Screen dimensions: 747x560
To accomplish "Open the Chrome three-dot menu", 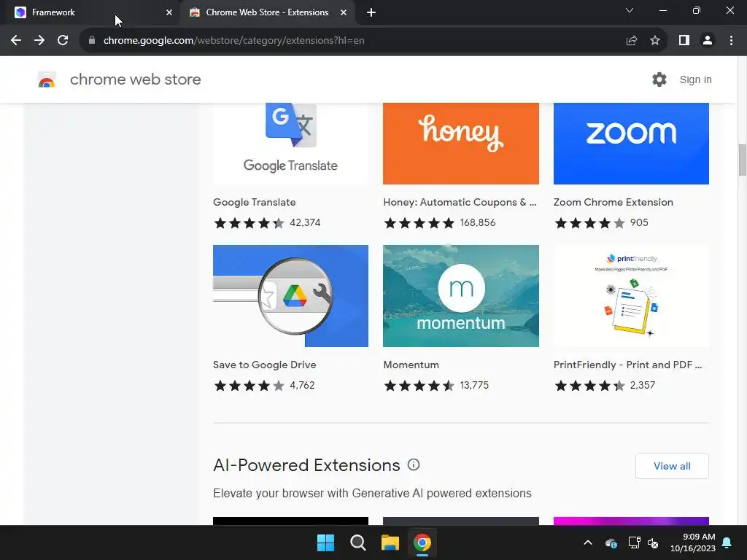I will [x=731, y=41].
